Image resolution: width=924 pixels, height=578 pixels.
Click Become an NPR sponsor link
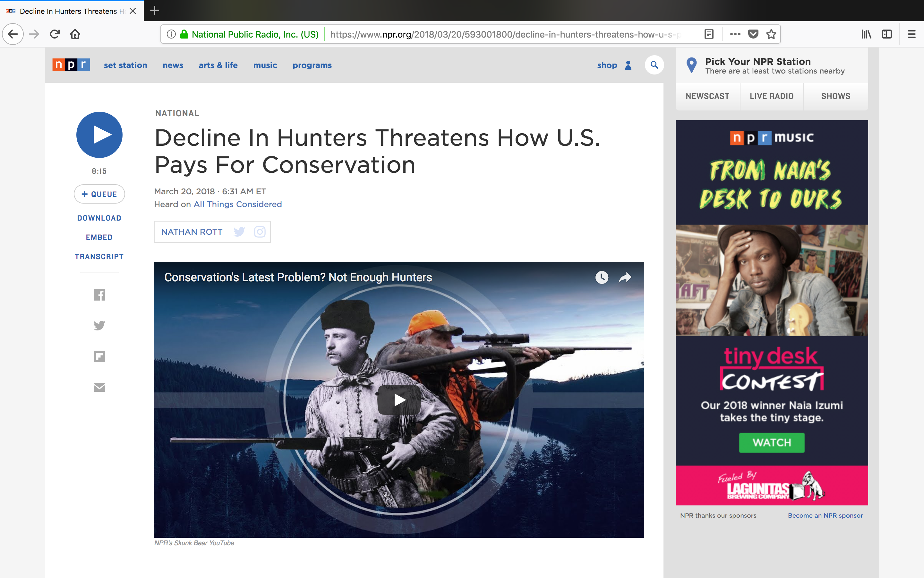click(825, 515)
